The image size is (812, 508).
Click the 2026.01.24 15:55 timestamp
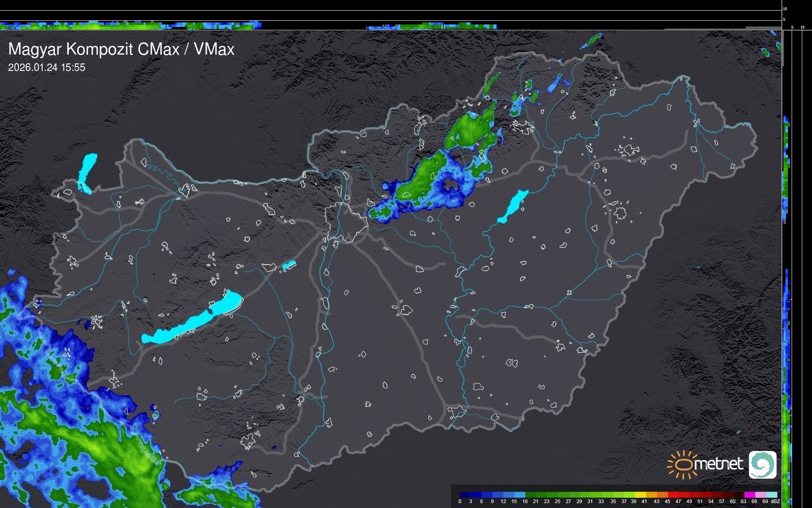tap(47, 68)
